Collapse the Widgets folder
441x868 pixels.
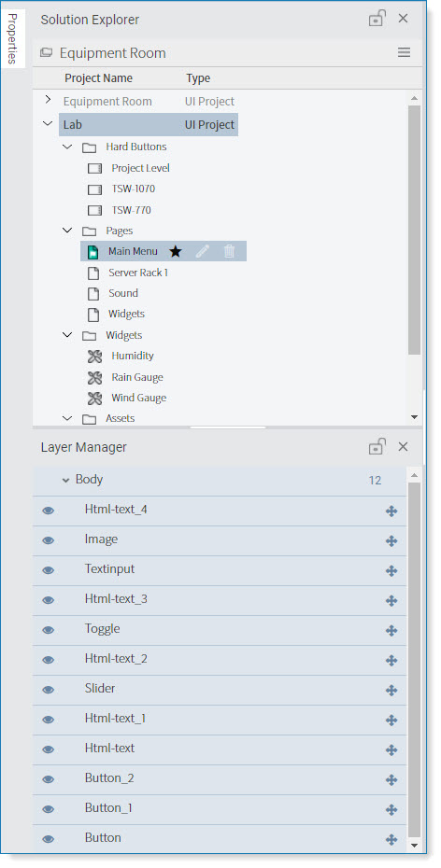[67, 335]
